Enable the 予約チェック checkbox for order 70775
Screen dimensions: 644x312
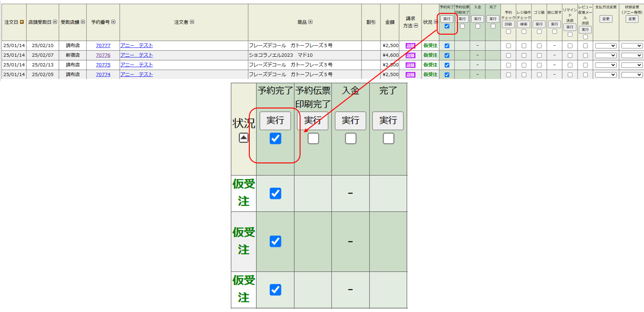click(x=508, y=65)
